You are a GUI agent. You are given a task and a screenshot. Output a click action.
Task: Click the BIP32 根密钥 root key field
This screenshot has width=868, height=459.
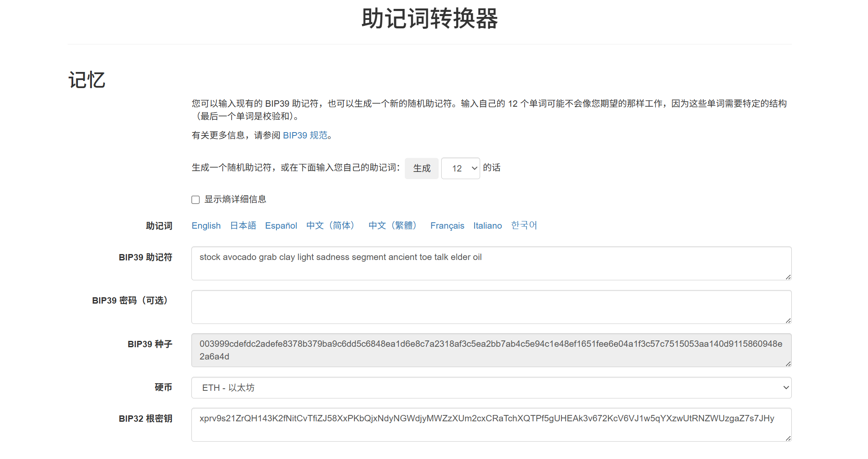pyautogui.click(x=491, y=425)
